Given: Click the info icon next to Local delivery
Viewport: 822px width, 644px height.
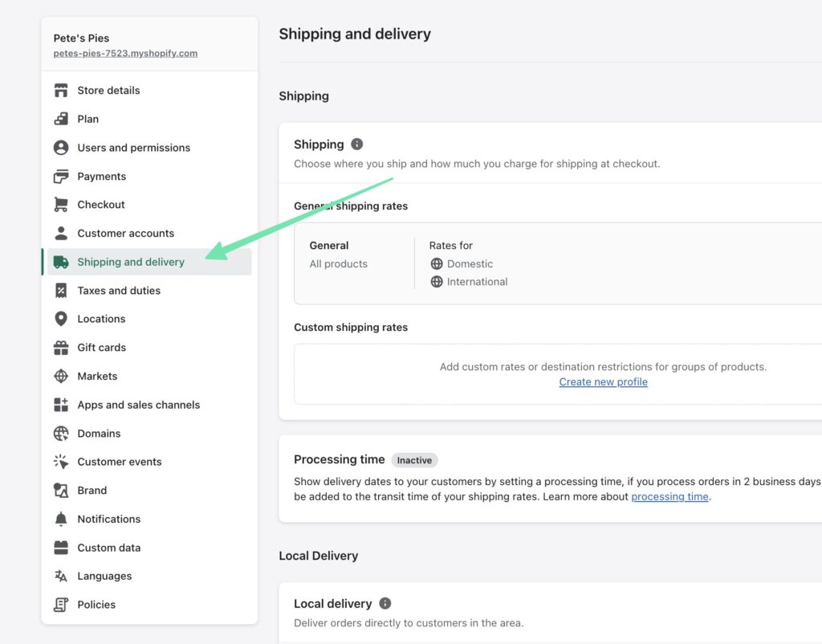Looking at the screenshot, I should (x=384, y=603).
